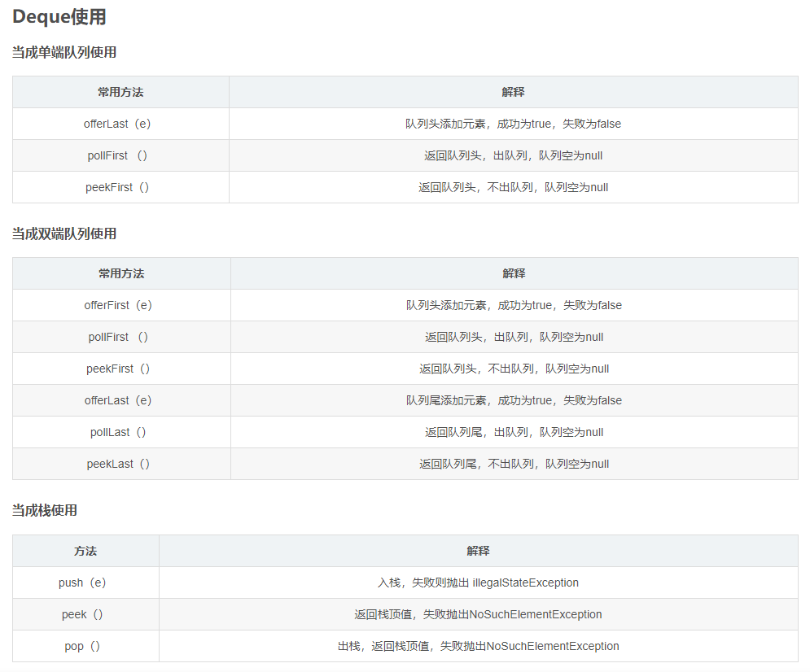Click "返回队列头，出队列" description in the 双端队列 table
This screenshot has height=672, width=810.
tap(514, 337)
